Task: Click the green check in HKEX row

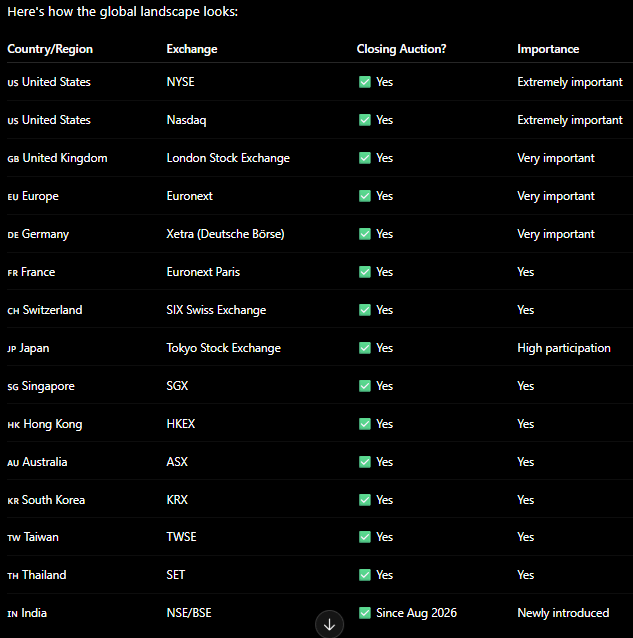Action: tap(365, 424)
